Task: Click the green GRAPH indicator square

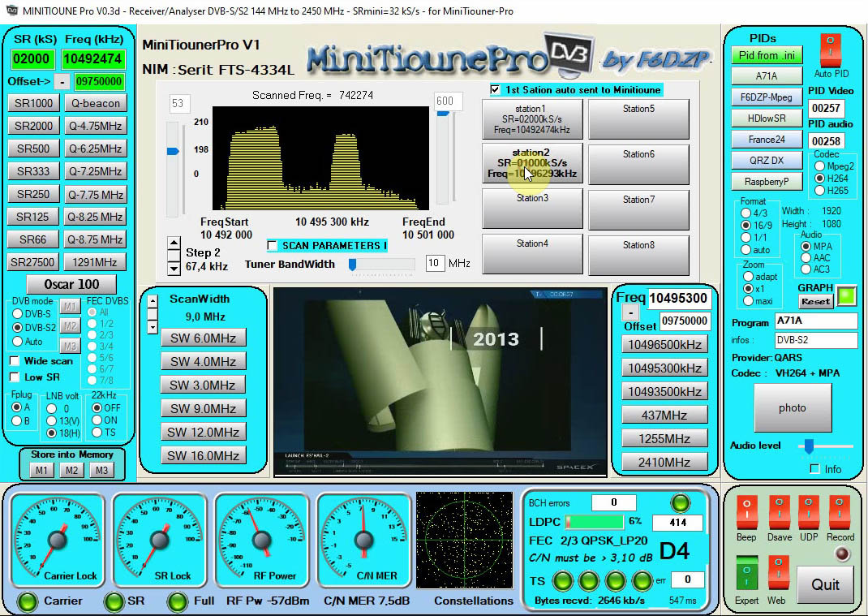Action: click(846, 295)
